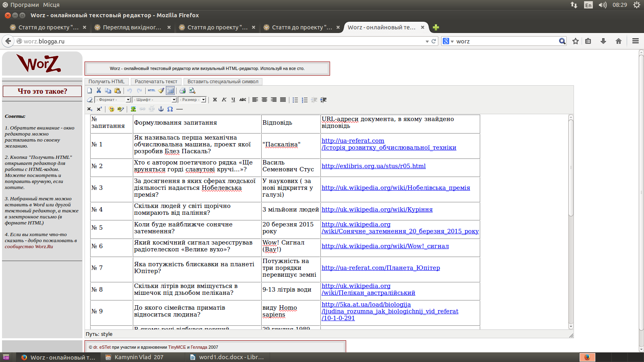The width and height of the screenshot is (644, 362).
Task: Click the insert image icon
Action: click(133, 109)
